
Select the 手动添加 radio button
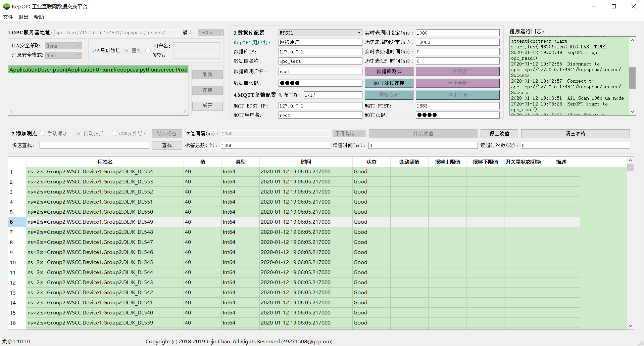point(42,133)
